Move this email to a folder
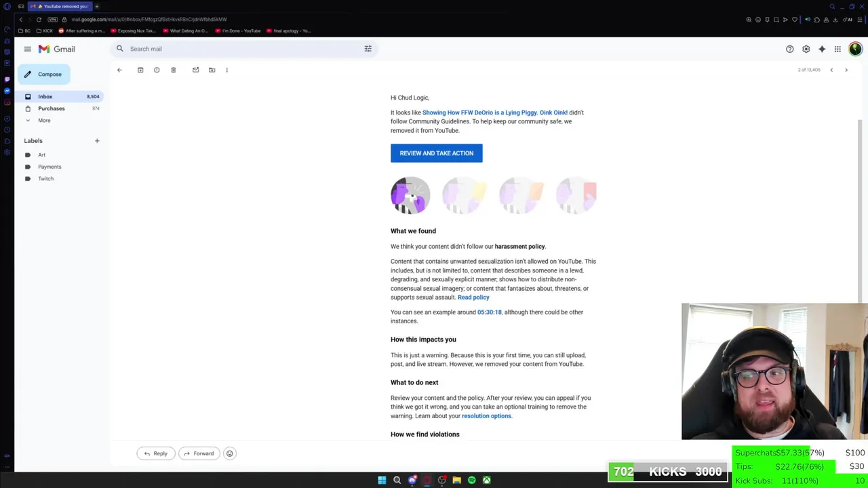The image size is (868, 488). [212, 70]
